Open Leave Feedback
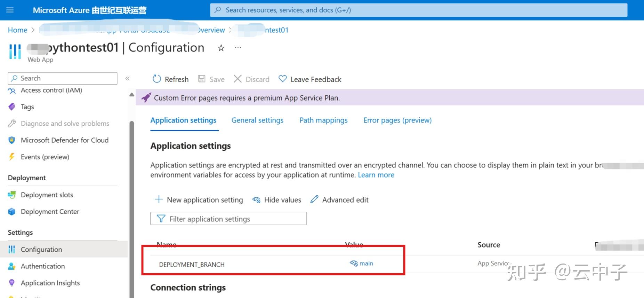Viewport: 644px width, 298px height. point(310,79)
